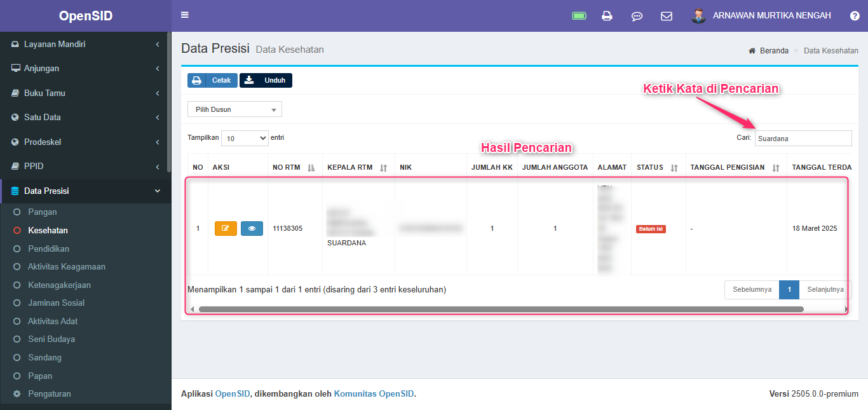Click the Data Presisi database icon
Screen dimensions: 868x410
tap(15, 191)
